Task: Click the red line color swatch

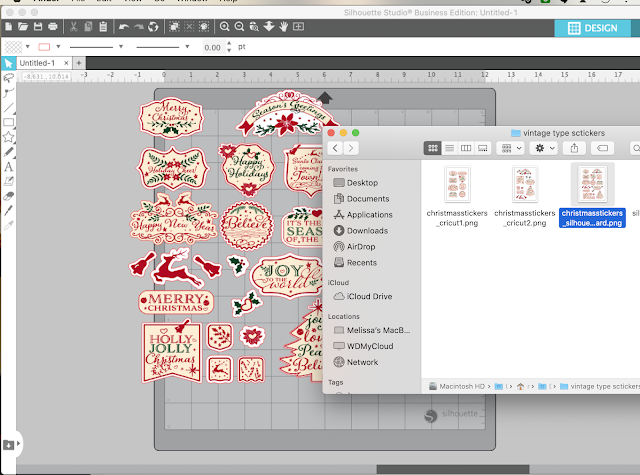Action: 44,47
